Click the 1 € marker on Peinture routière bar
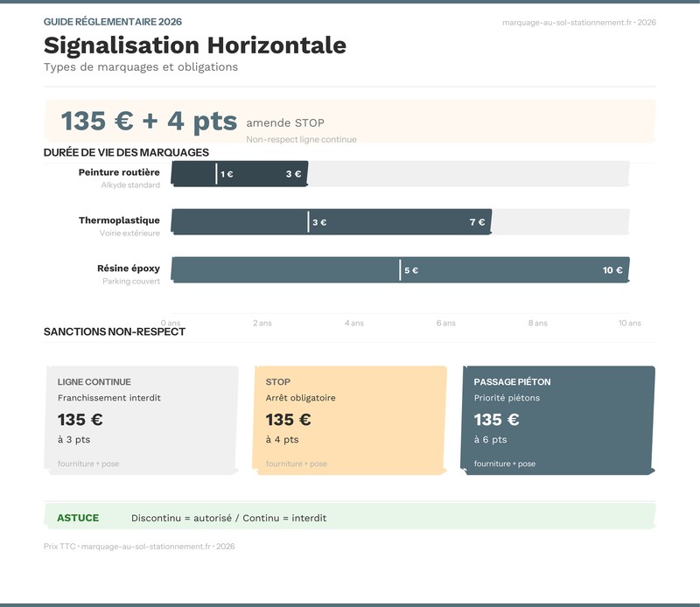Screen dimensions: 700x607 [x=226, y=174]
